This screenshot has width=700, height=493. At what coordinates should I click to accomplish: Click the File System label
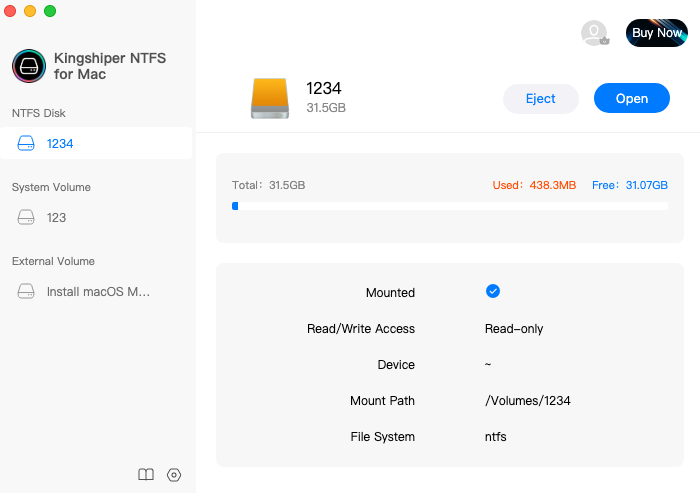pos(383,437)
